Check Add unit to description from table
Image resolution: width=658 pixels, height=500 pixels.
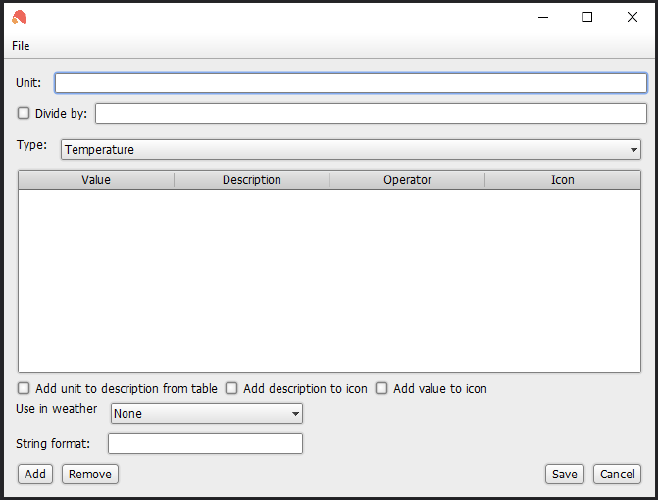[x=24, y=388]
